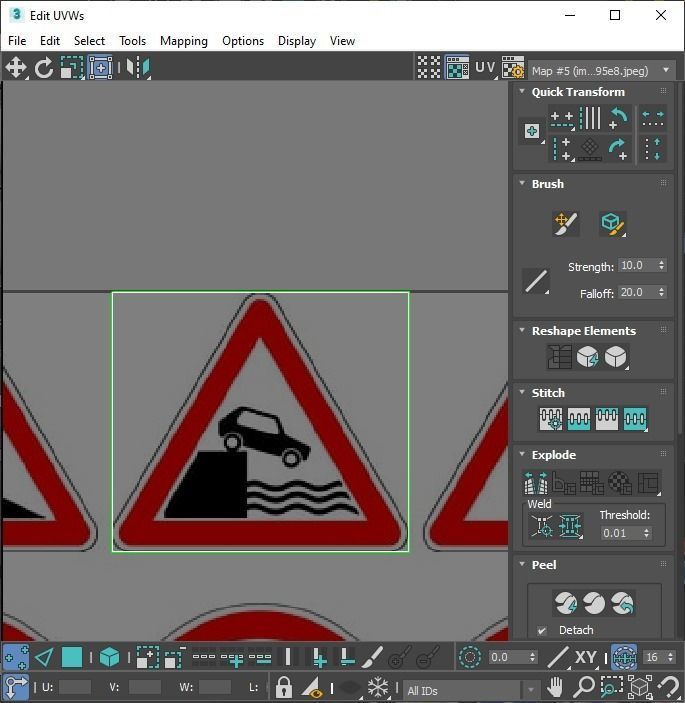The image size is (685, 703).
Task: Click the Weld Threshold value field
Action: [x=621, y=533]
